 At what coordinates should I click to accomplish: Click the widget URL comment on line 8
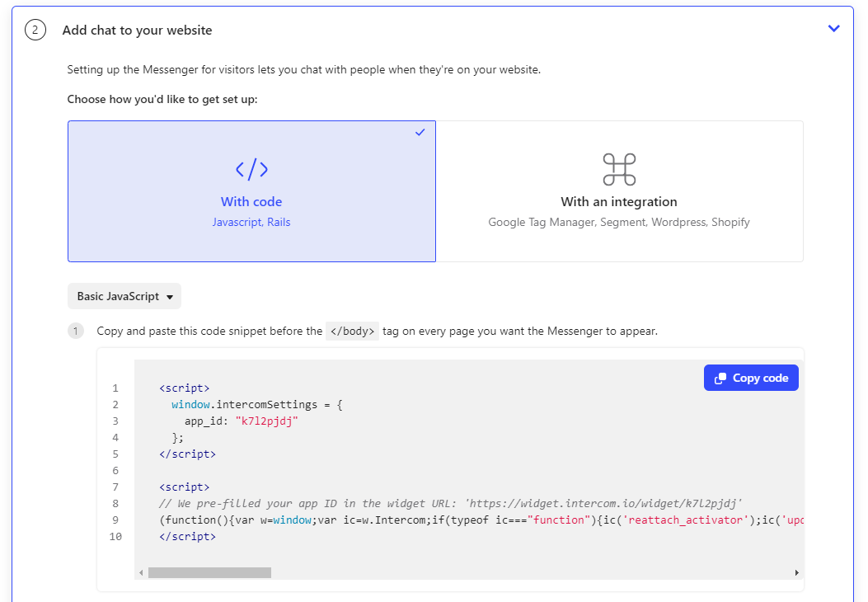[x=453, y=503]
